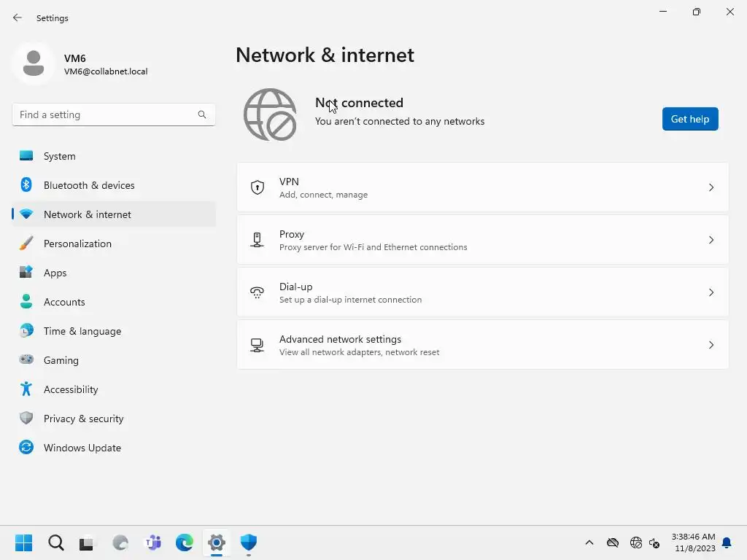This screenshot has width=747, height=560.
Task: Click the Windows Update refresh icon
Action: click(26, 447)
